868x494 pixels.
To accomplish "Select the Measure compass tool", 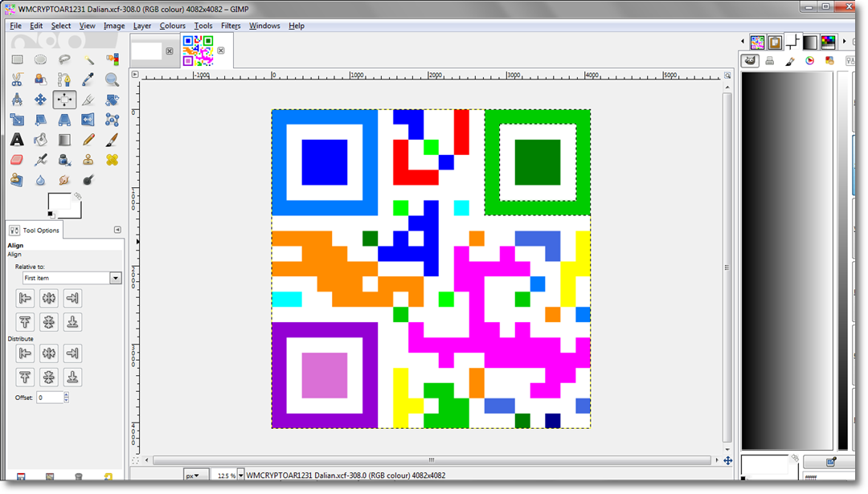I will [x=17, y=100].
